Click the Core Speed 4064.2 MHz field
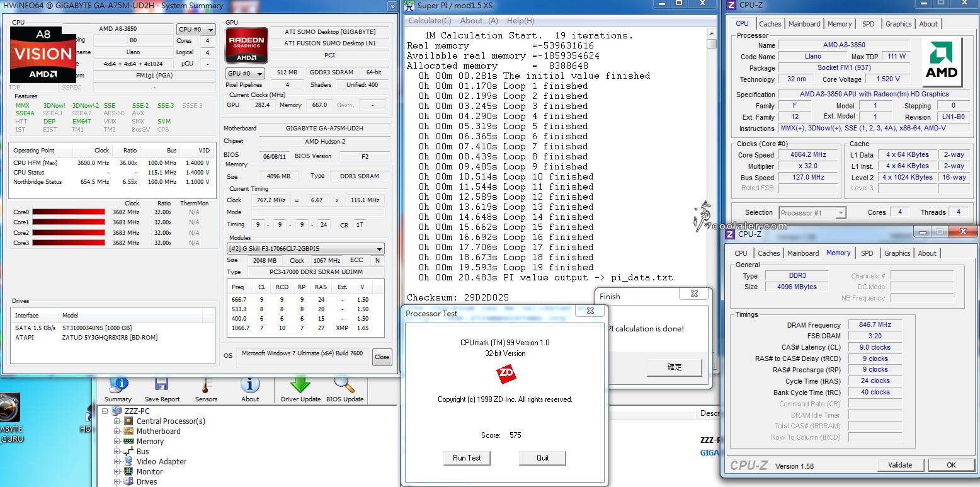 pyautogui.click(x=808, y=154)
